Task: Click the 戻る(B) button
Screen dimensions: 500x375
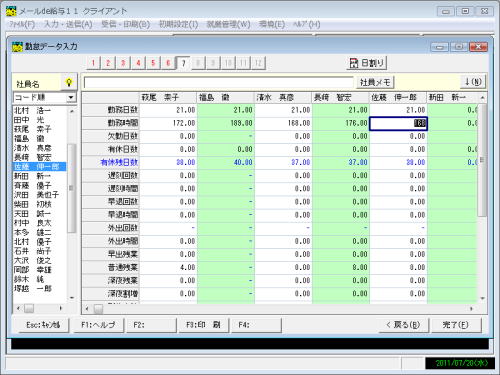Action: (403, 325)
